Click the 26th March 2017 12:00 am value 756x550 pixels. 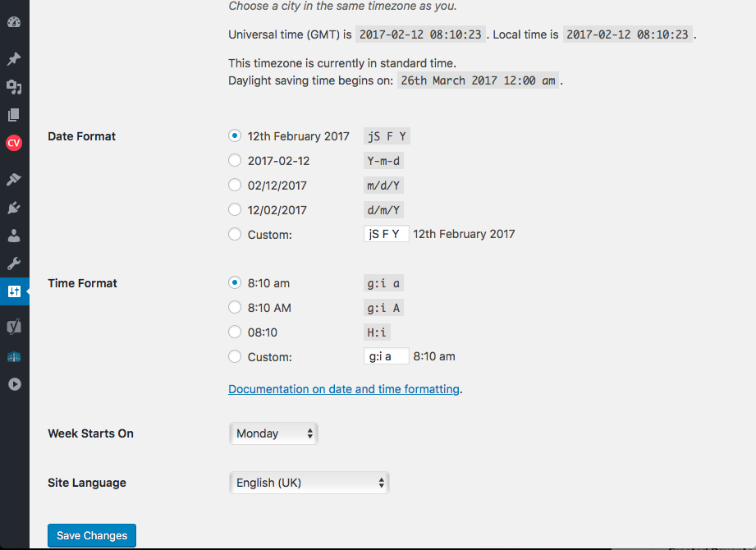pos(478,80)
